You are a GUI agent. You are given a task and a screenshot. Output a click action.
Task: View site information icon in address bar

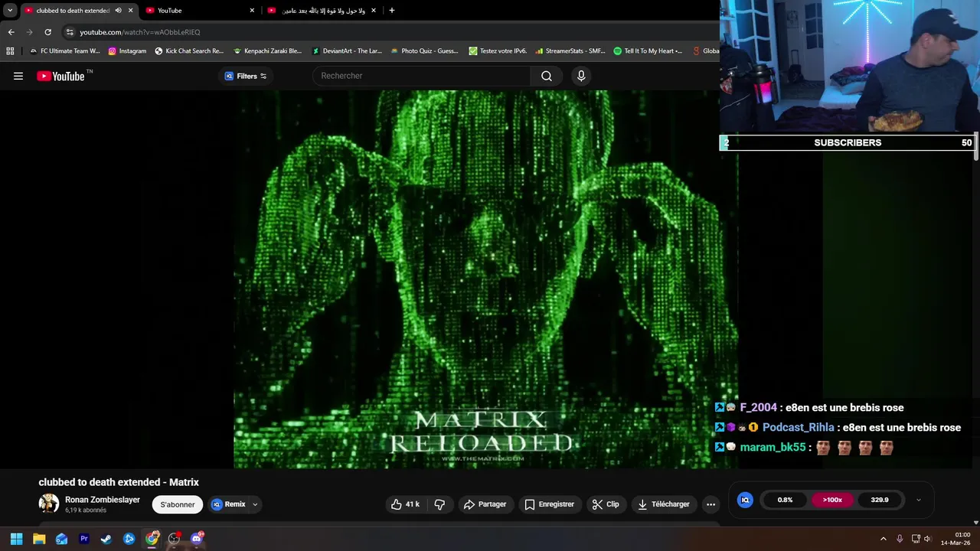point(70,32)
